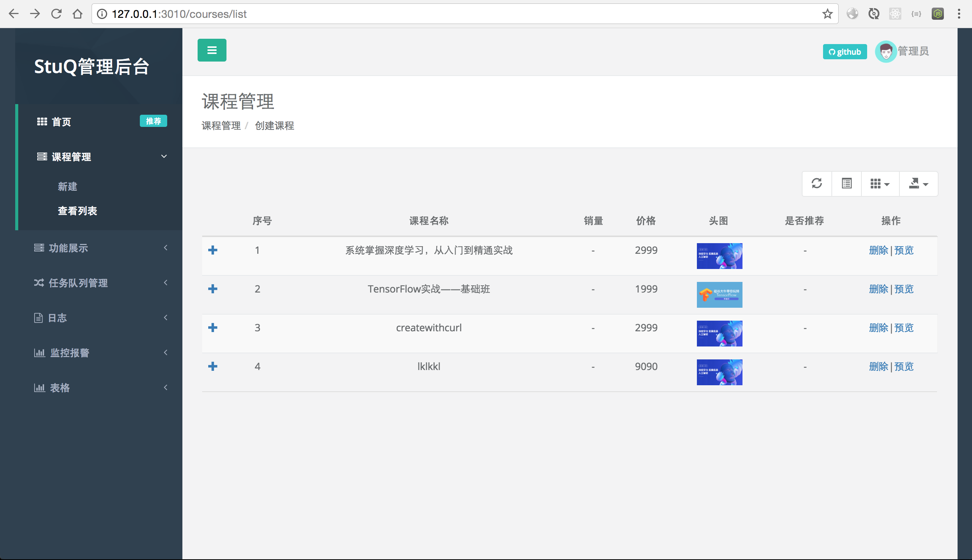Click the github badge button

pyautogui.click(x=845, y=52)
